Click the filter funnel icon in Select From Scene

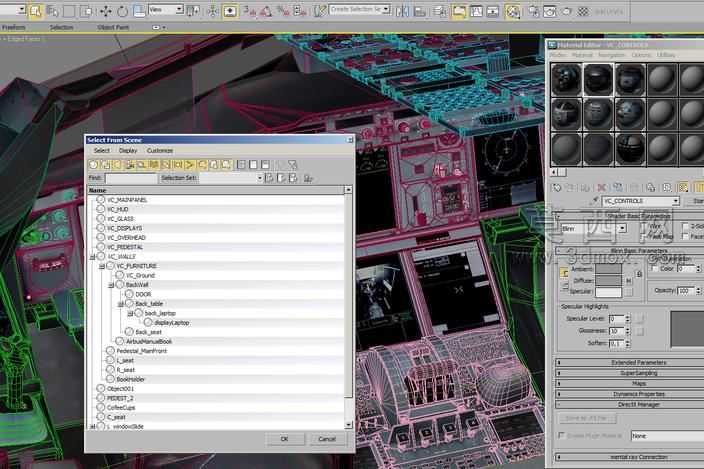pyautogui.click(x=292, y=165)
